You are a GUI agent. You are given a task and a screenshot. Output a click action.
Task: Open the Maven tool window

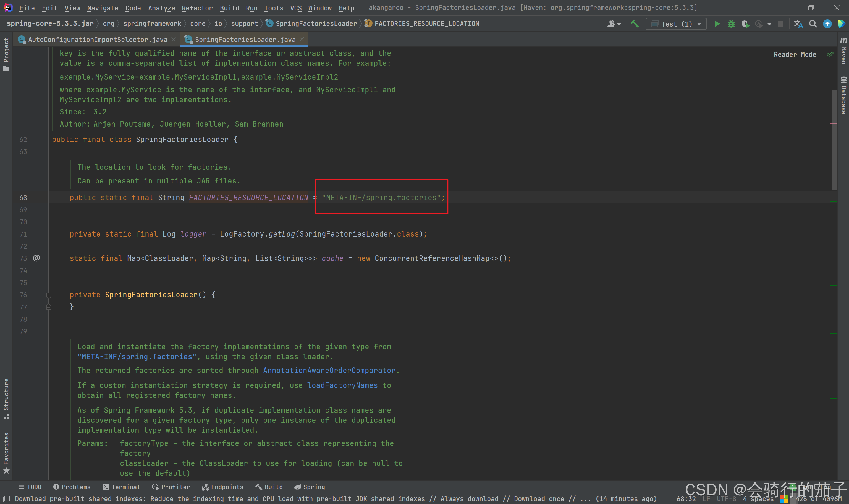(x=843, y=51)
